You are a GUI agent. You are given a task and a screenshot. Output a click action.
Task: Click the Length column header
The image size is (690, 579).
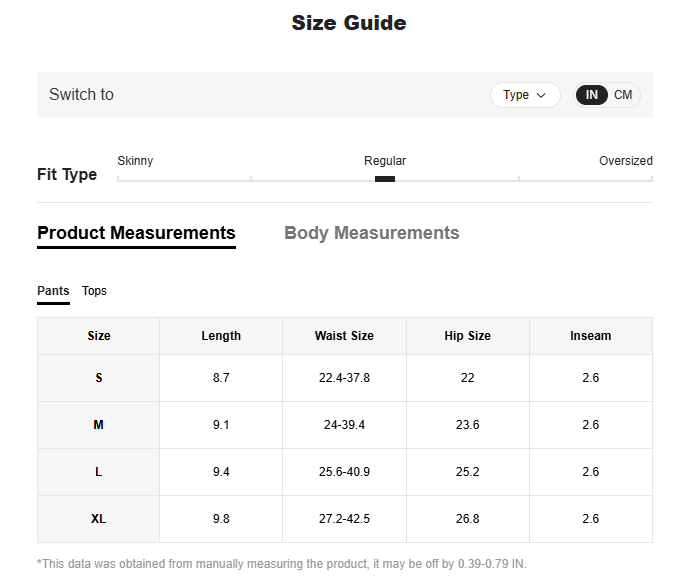point(221,336)
